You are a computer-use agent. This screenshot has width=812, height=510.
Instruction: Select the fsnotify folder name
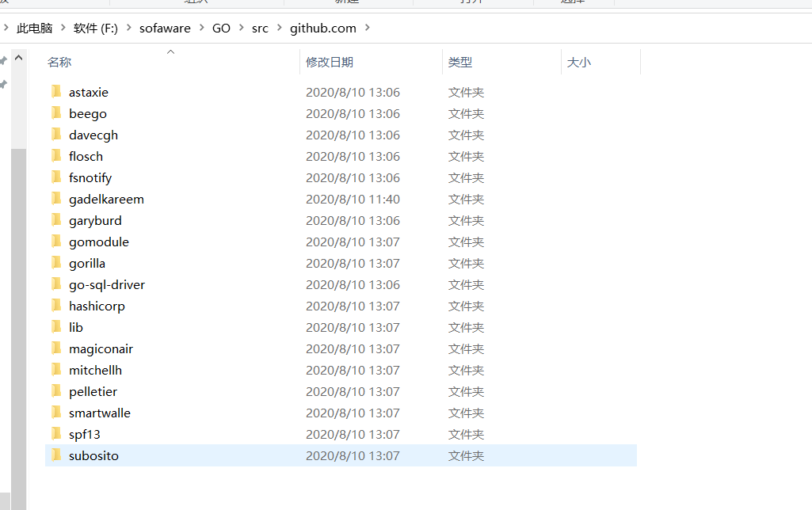[x=90, y=178]
